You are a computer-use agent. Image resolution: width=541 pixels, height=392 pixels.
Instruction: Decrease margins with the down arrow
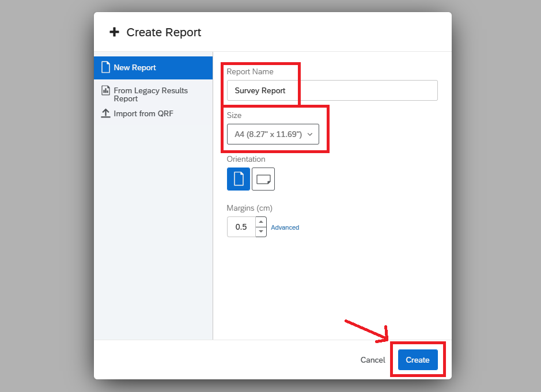point(261,231)
